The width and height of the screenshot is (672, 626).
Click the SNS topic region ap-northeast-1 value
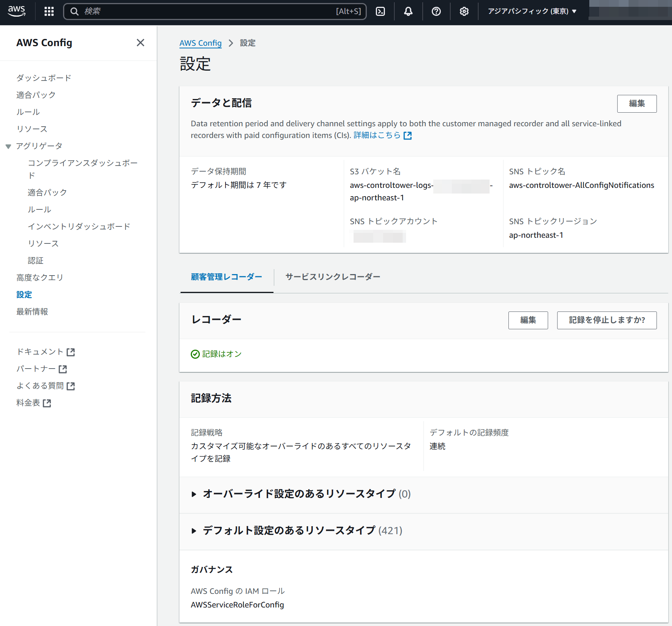click(x=536, y=235)
